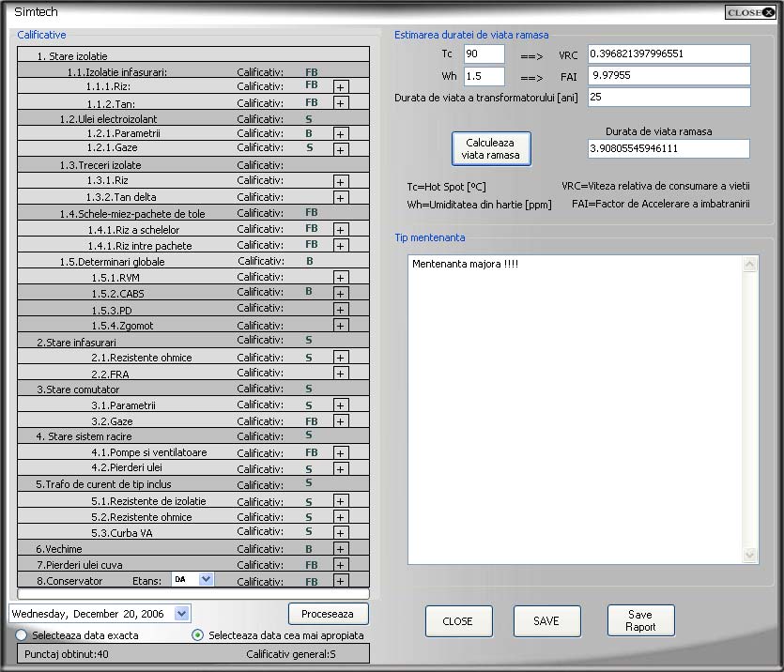Click the FAI value field
The image size is (784, 672).
pos(669,76)
